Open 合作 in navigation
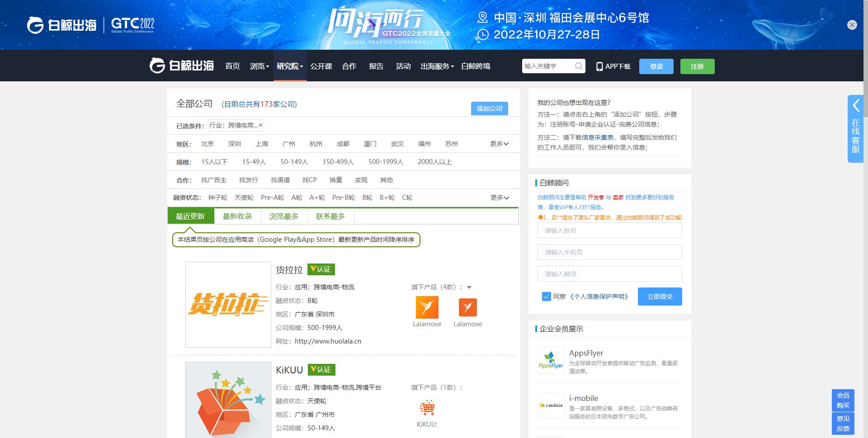 [x=349, y=66]
